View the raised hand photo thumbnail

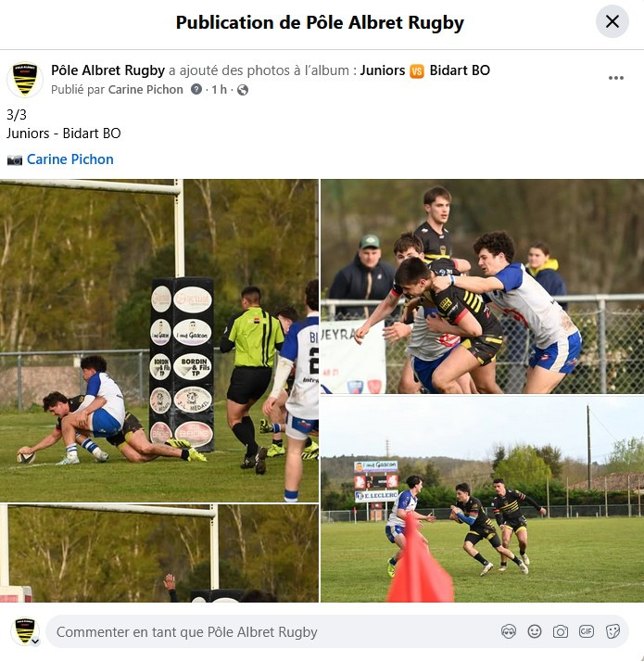(158, 553)
